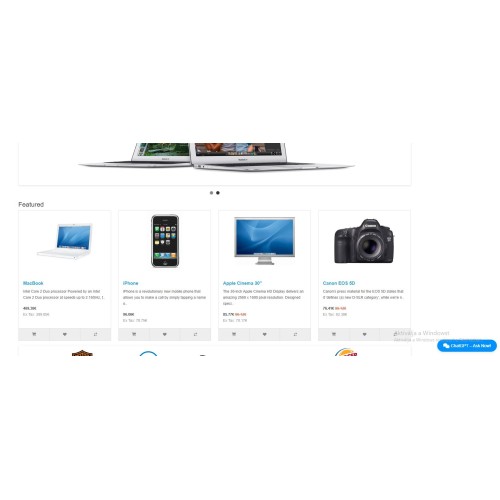500x500 pixels.
Task: Add Canon EOS 5D to cart
Action: click(x=334, y=334)
